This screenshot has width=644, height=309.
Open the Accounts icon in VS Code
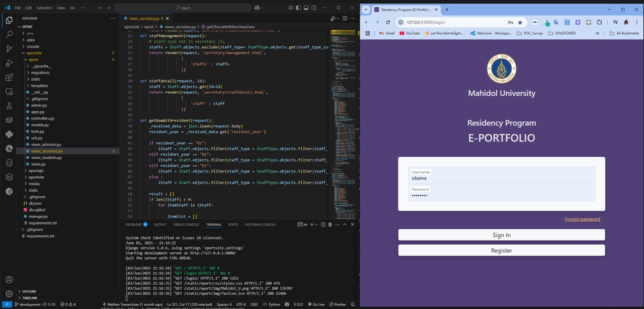(9, 280)
